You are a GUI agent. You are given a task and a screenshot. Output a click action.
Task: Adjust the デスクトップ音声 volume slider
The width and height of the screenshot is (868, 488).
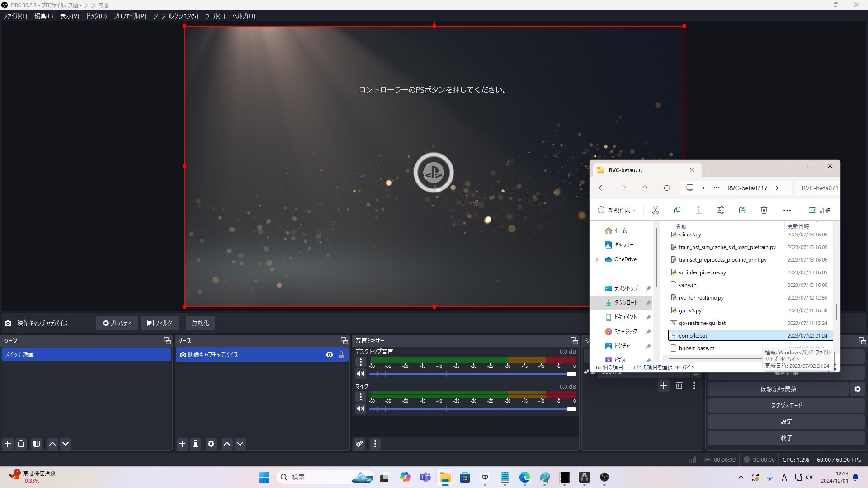[x=571, y=374]
